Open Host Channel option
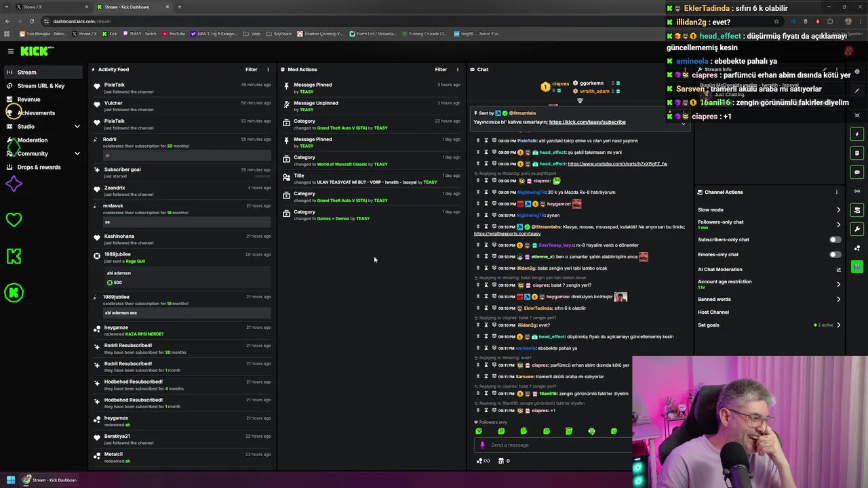Viewport: 868px width, 488px height. click(713, 312)
